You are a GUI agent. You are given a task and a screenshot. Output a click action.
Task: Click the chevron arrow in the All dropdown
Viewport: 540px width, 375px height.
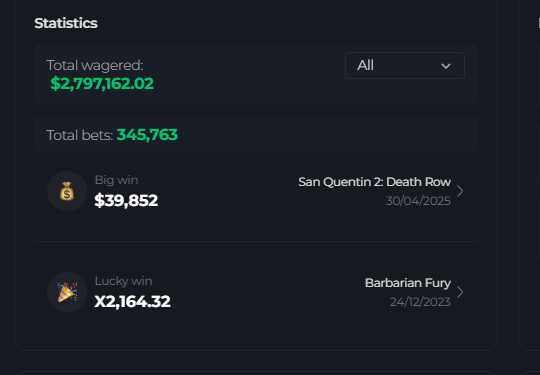click(446, 66)
